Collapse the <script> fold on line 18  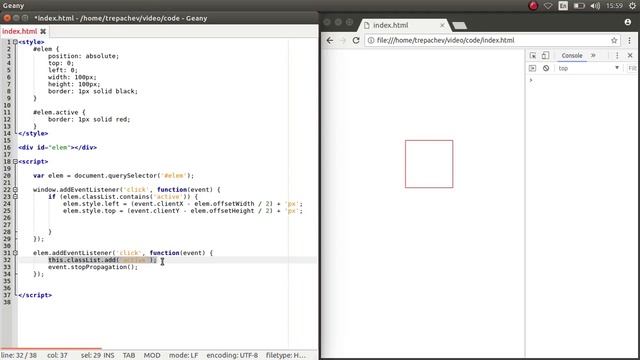pos(15,162)
